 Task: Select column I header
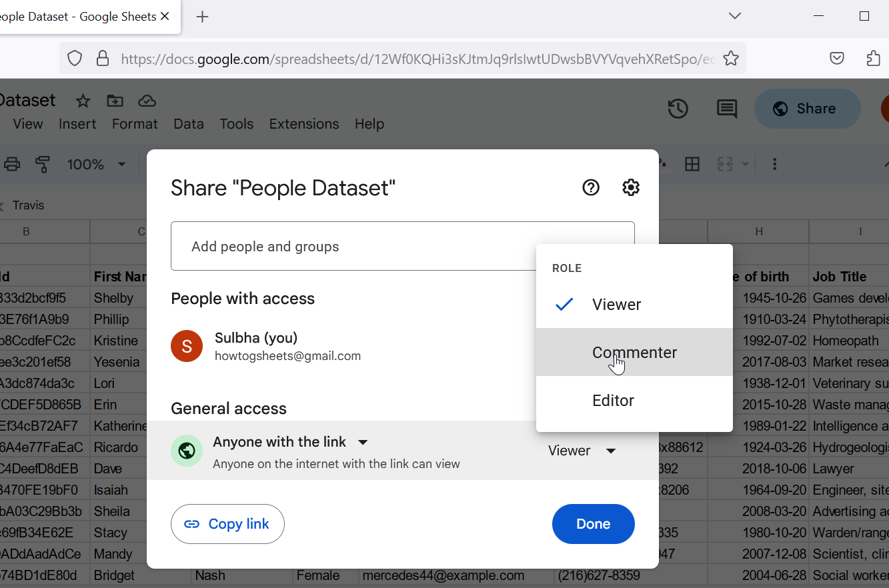click(860, 231)
